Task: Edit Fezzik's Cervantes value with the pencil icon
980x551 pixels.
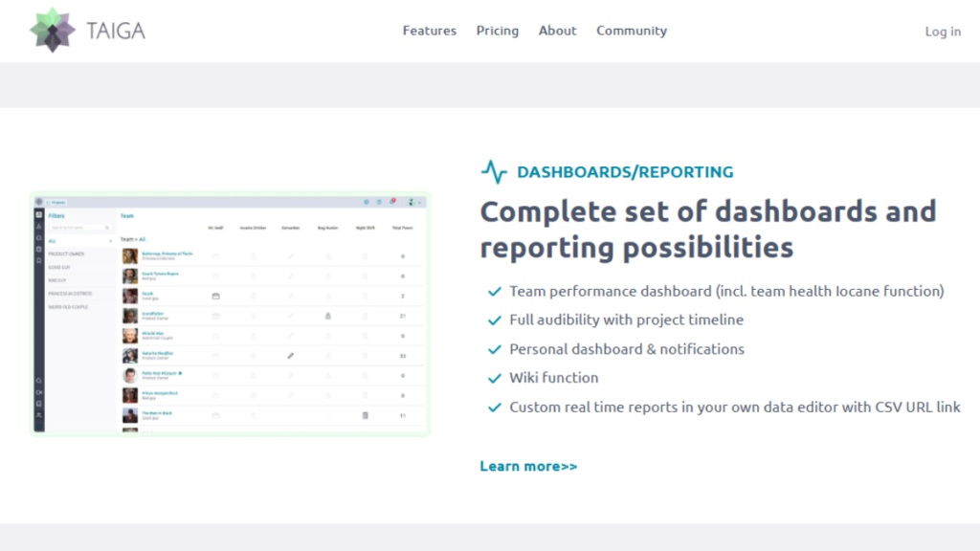Action: click(x=292, y=296)
